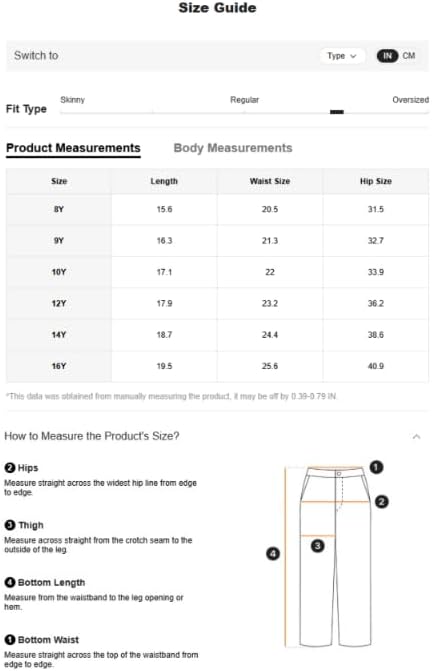Open the Type dropdown
Screen dimensions: 432x671
coord(342,56)
